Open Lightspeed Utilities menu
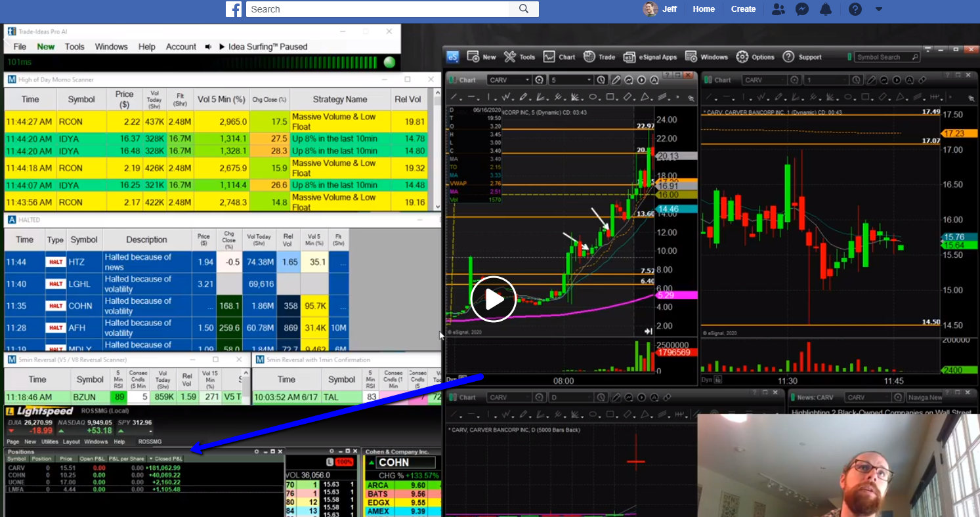The width and height of the screenshot is (980, 517). [x=50, y=442]
